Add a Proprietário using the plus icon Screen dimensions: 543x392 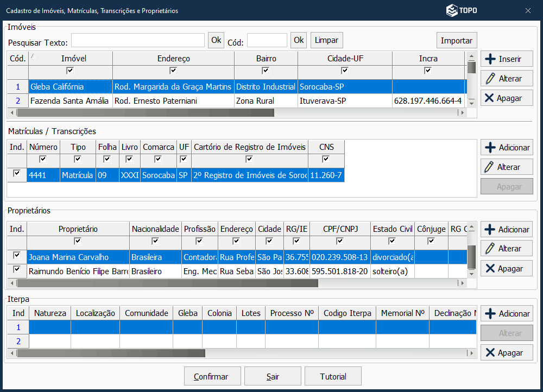pos(490,230)
